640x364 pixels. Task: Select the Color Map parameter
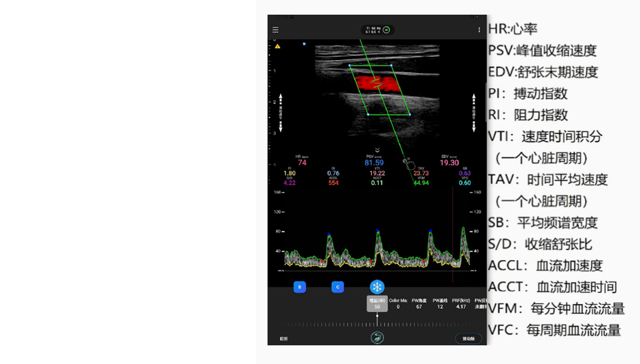(398, 303)
